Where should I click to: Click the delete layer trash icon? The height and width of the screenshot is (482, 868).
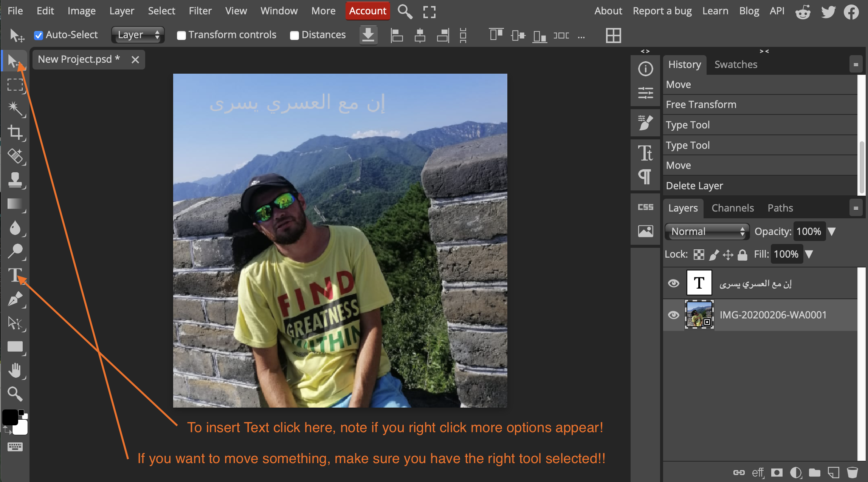click(852, 472)
